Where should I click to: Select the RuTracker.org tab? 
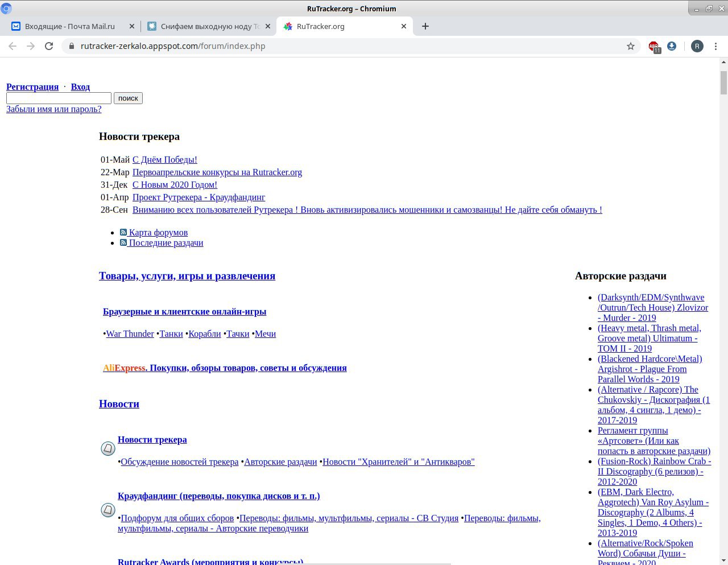344,26
